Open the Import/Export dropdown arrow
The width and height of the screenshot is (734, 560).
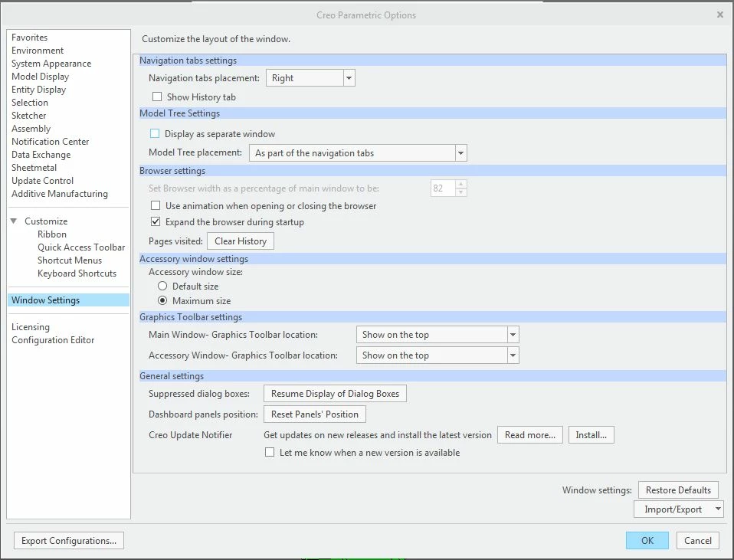coord(718,509)
